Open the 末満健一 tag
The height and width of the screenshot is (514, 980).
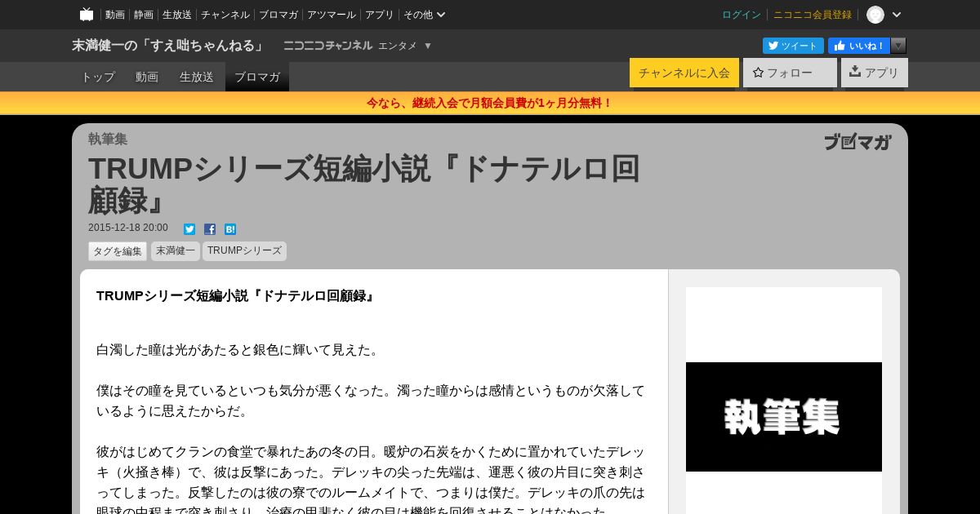coord(176,251)
